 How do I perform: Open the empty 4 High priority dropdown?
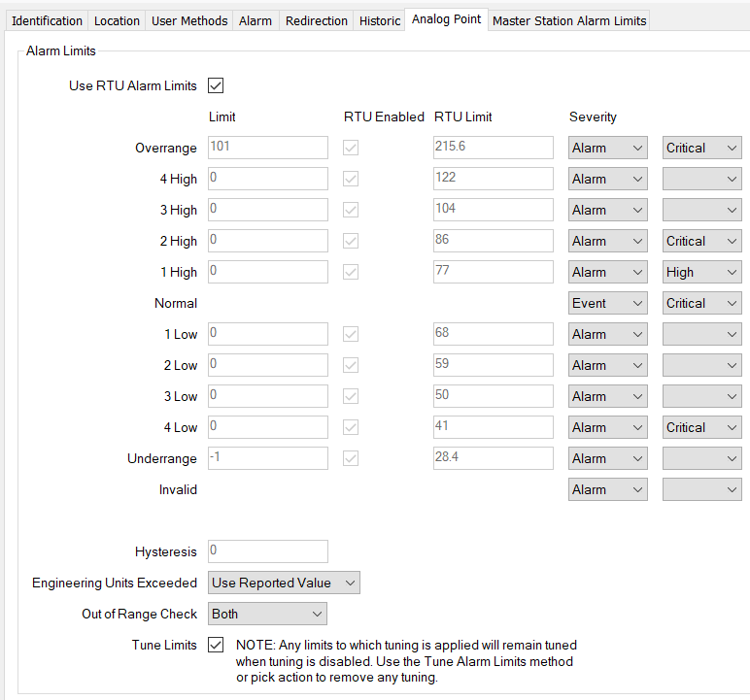tap(701, 179)
